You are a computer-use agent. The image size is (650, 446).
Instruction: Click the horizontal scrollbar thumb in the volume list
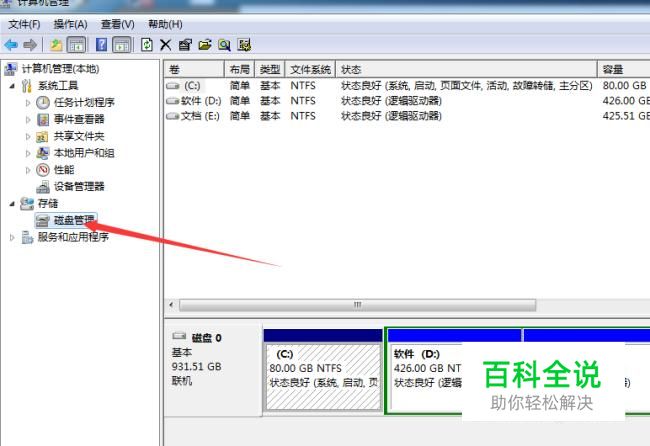[x=357, y=305]
